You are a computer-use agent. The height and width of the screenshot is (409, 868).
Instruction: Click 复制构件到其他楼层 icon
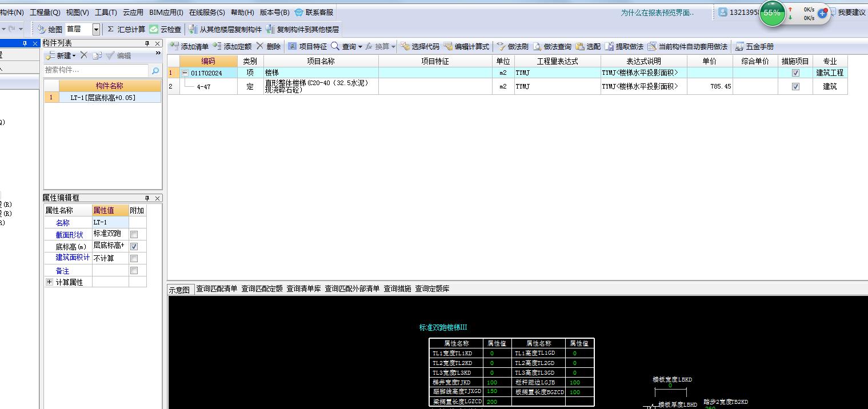point(271,29)
